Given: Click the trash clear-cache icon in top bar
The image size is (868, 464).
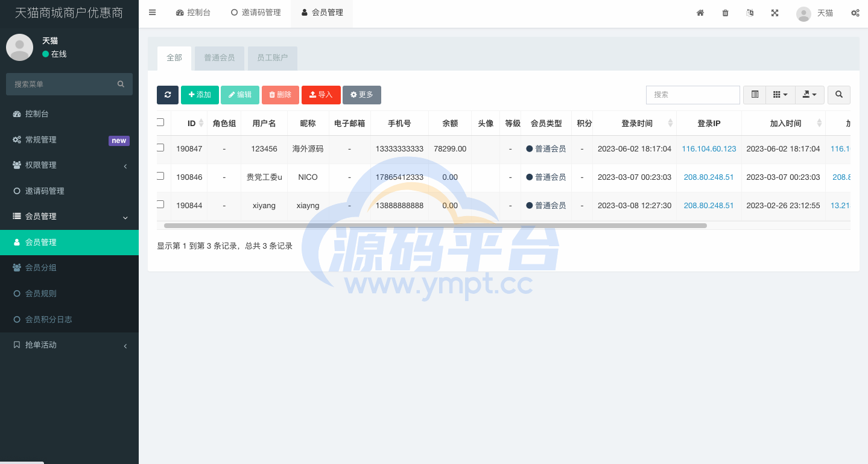Looking at the screenshot, I should point(725,13).
